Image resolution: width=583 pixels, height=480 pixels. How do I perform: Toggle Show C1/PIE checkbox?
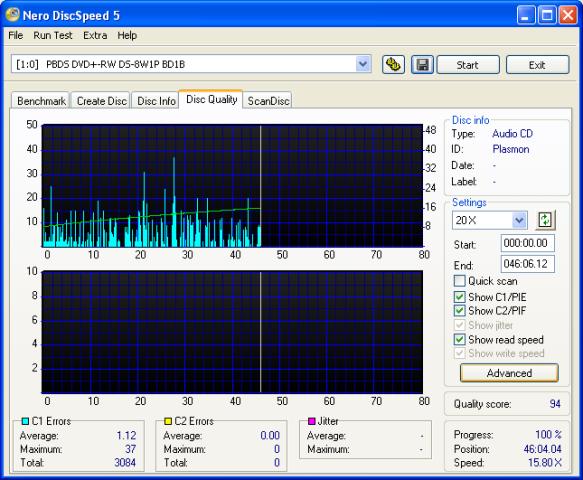[460, 297]
